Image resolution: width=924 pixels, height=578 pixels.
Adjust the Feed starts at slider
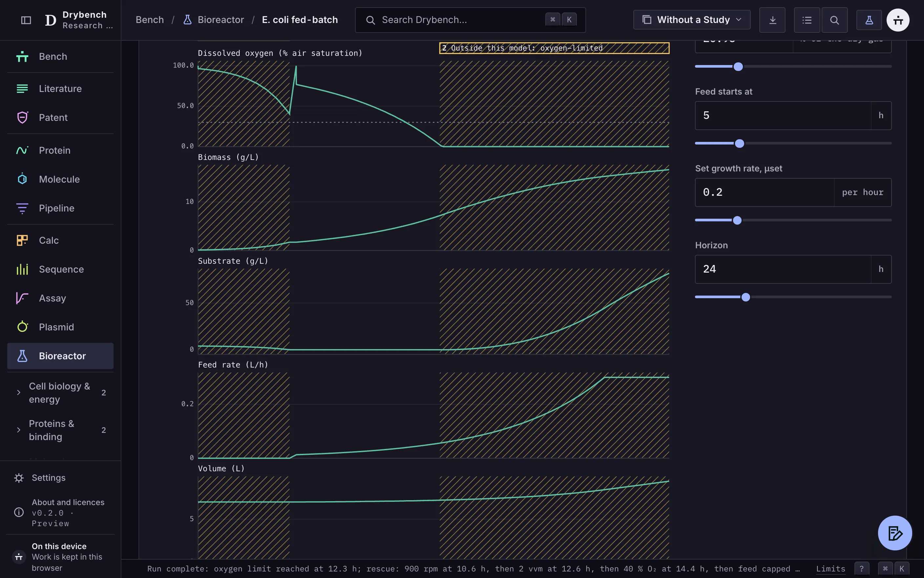tap(740, 144)
